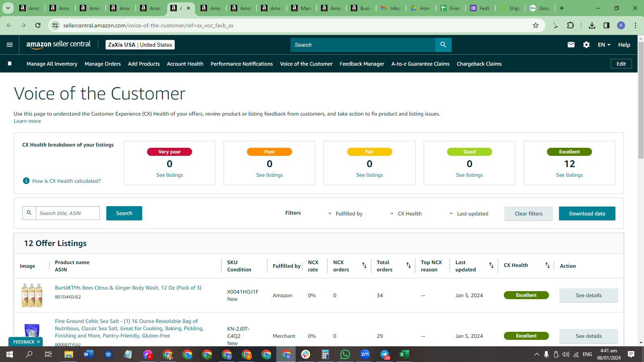Expand the CX Health filter dropdown

click(x=406, y=213)
